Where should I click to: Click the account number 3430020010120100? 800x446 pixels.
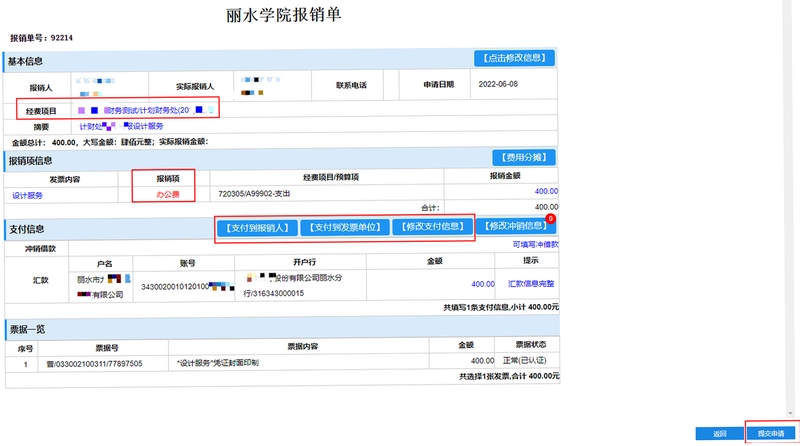[x=187, y=287]
